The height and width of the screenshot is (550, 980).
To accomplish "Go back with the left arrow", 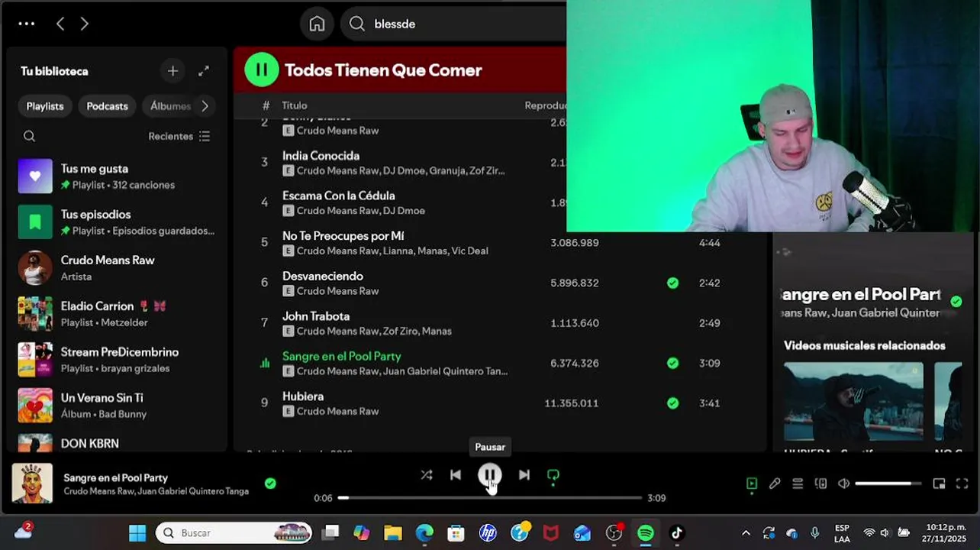I will pos(60,24).
